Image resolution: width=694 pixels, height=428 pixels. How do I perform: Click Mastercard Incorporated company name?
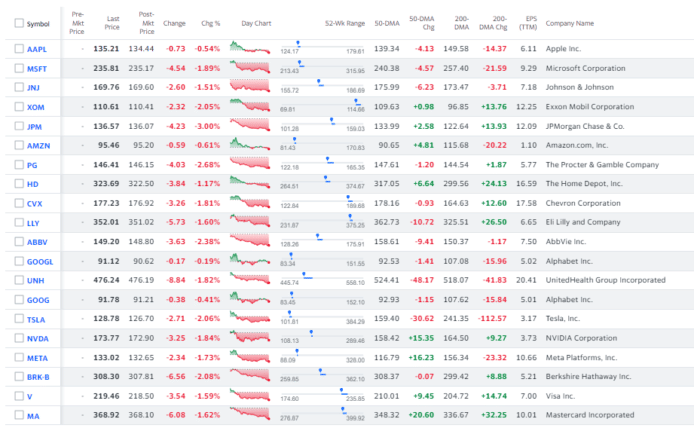point(590,415)
